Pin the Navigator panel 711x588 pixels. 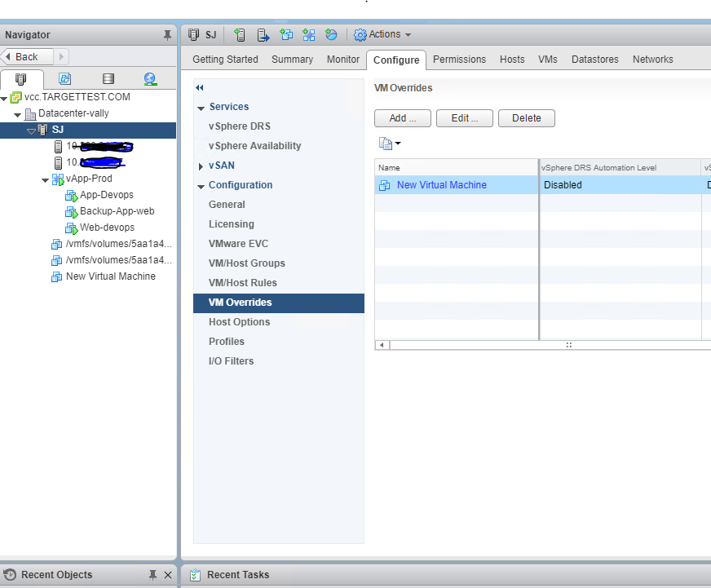(x=168, y=34)
